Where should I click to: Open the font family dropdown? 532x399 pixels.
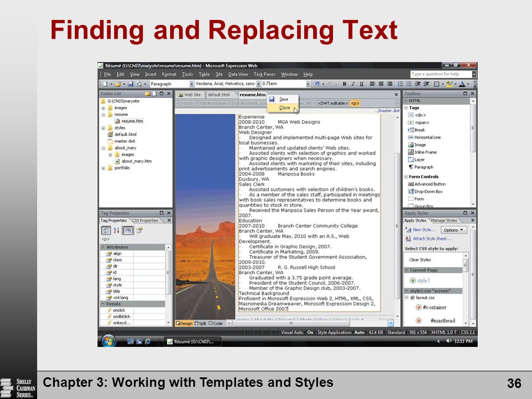258,84
